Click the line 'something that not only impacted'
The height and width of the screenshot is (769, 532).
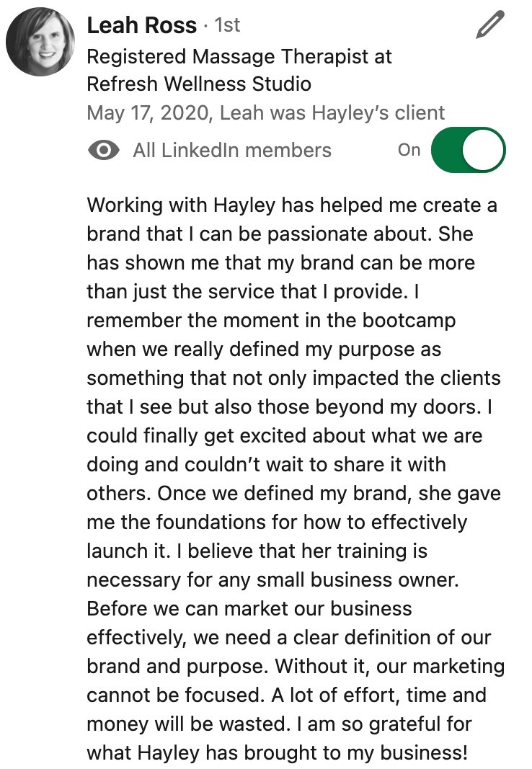(x=293, y=378)
